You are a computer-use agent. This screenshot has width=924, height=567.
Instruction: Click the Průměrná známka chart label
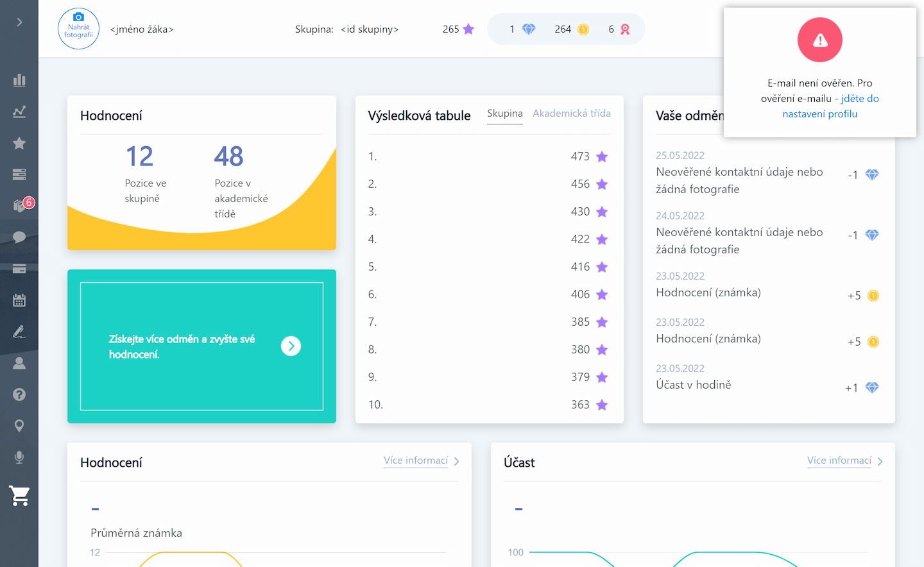137,533
